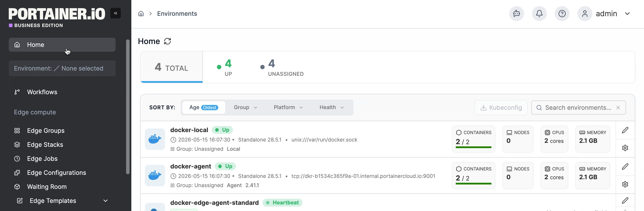Screen dimensions: 644x211
Task: Filter by the 4 UNASSIGNED status
Action: pos(282,67)
